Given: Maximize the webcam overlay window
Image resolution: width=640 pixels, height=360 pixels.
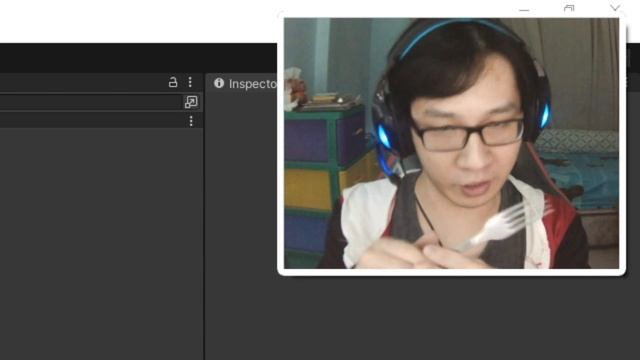Looking at the screenshot, I should 569,9.
